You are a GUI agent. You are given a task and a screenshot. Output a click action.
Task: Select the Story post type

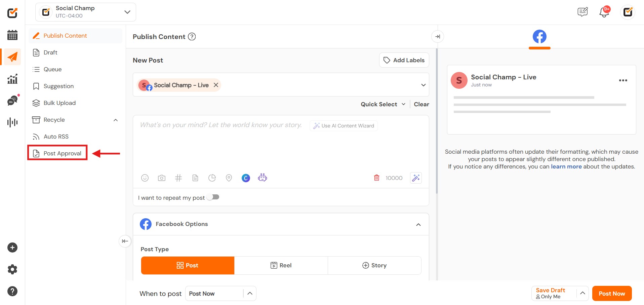(374, 265)
